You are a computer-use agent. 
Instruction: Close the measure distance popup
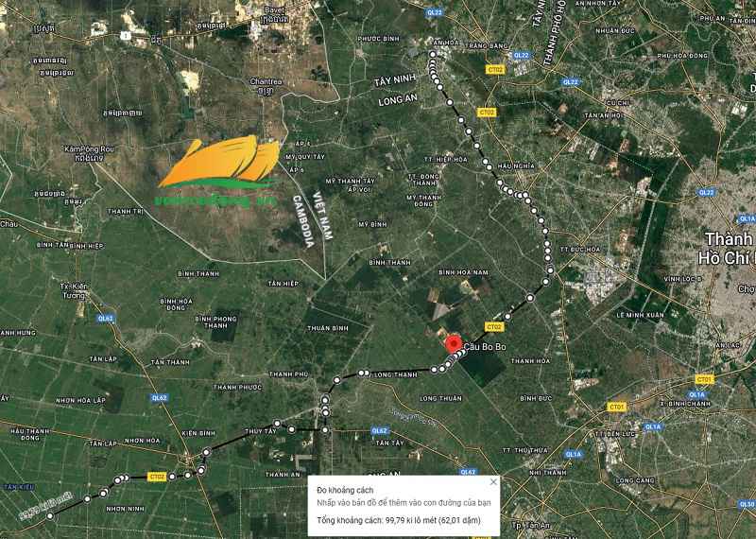(492, 482)
